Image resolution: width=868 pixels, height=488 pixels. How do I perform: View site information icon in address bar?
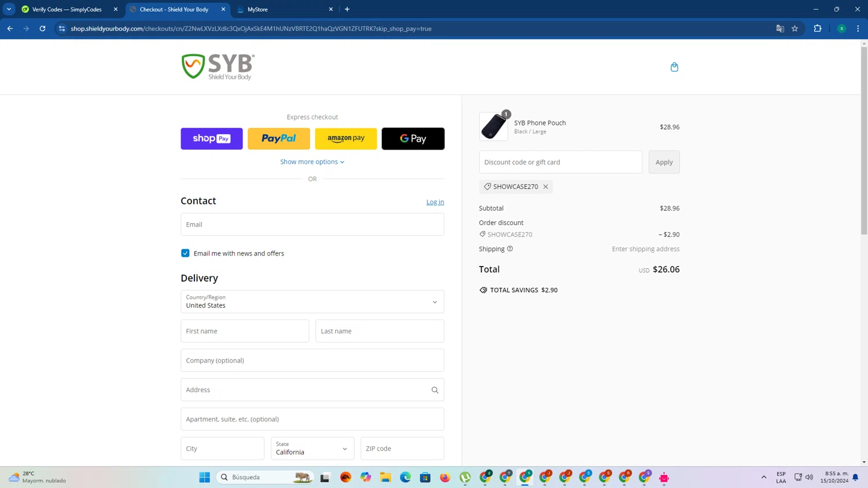pyautogui.click(x=62, y=28)
